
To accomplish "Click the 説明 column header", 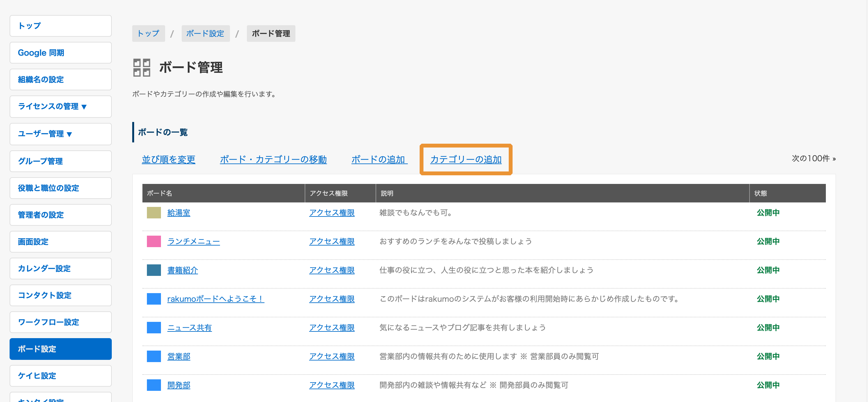I will pos(562,193).
